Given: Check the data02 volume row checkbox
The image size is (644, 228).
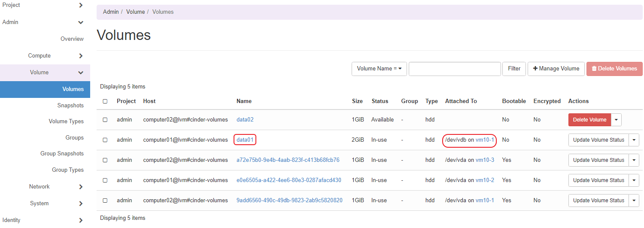Looking at the screenshot, I should (105, 120).
